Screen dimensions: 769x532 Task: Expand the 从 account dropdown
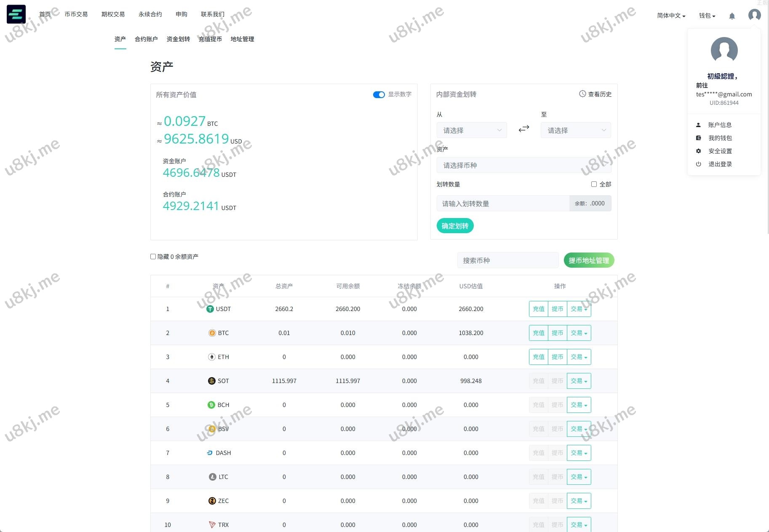point(471,130)
